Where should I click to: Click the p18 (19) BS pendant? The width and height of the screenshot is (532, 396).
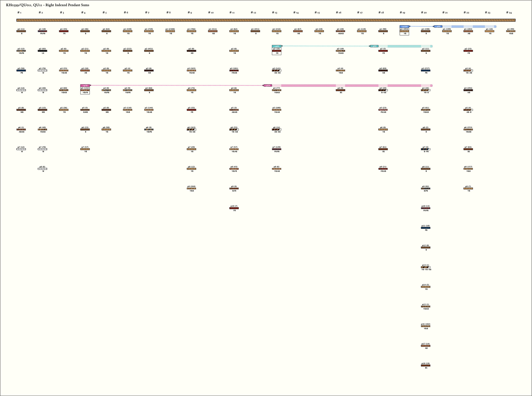pyautogui.click(x=425, y=365)
